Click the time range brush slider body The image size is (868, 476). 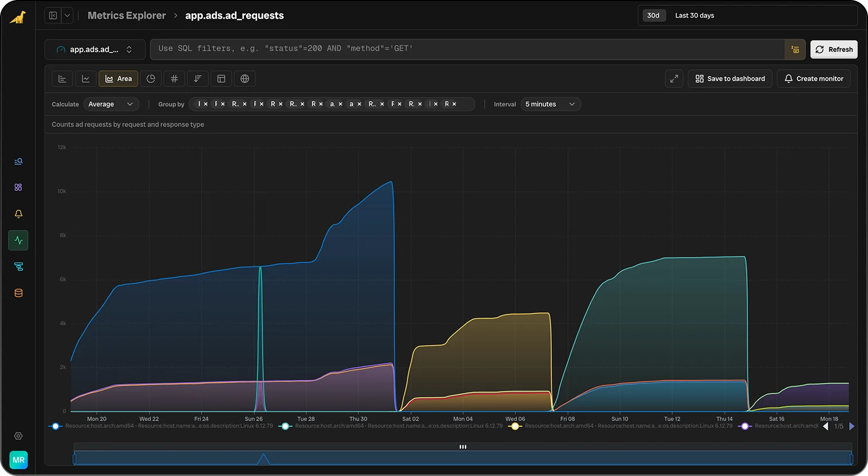click(x=463, y=458)
